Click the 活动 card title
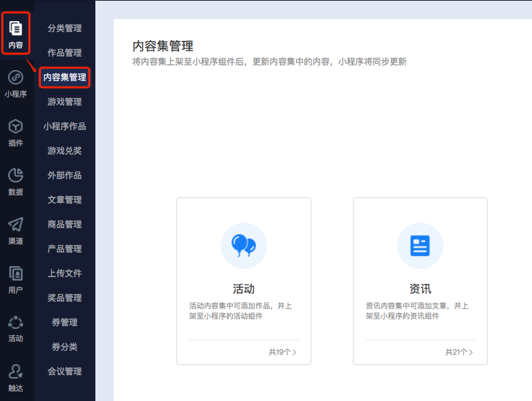Viewport: 532px width, 401px height. point(244,289)
